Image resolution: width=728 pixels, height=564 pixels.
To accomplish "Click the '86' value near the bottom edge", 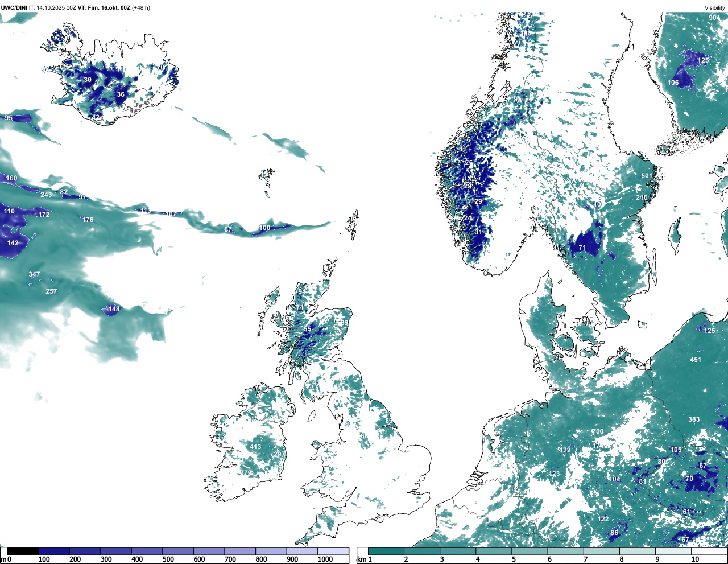I will (x=614, y=533).
